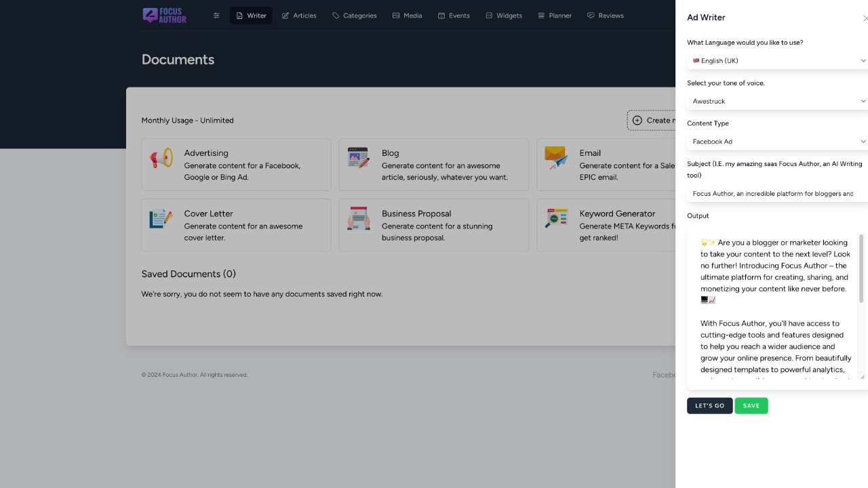Click the Advertising megaphone icon
This screenshot has height=488, width=868.
[161, 158]
